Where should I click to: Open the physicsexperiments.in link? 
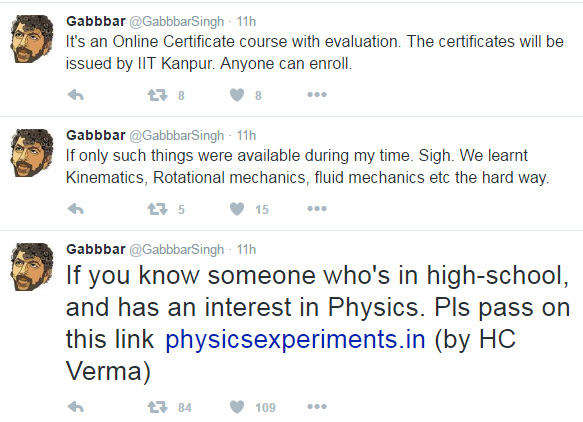(x=295, y=339)
